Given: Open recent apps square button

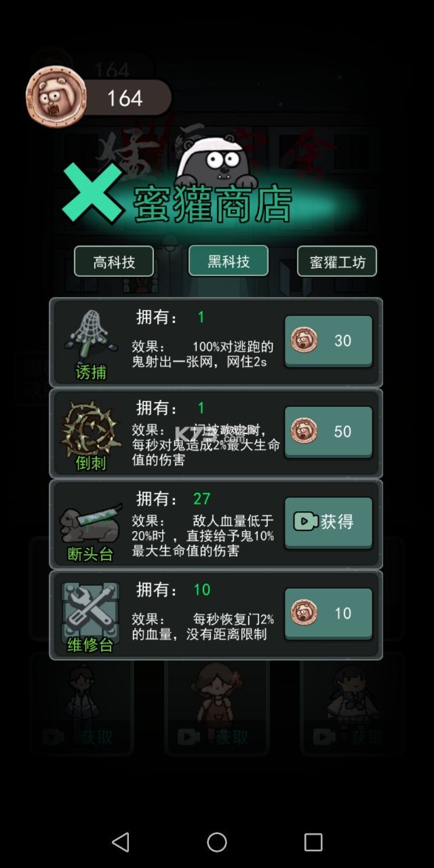Looking at the screenshot, I should coord(313,842).
